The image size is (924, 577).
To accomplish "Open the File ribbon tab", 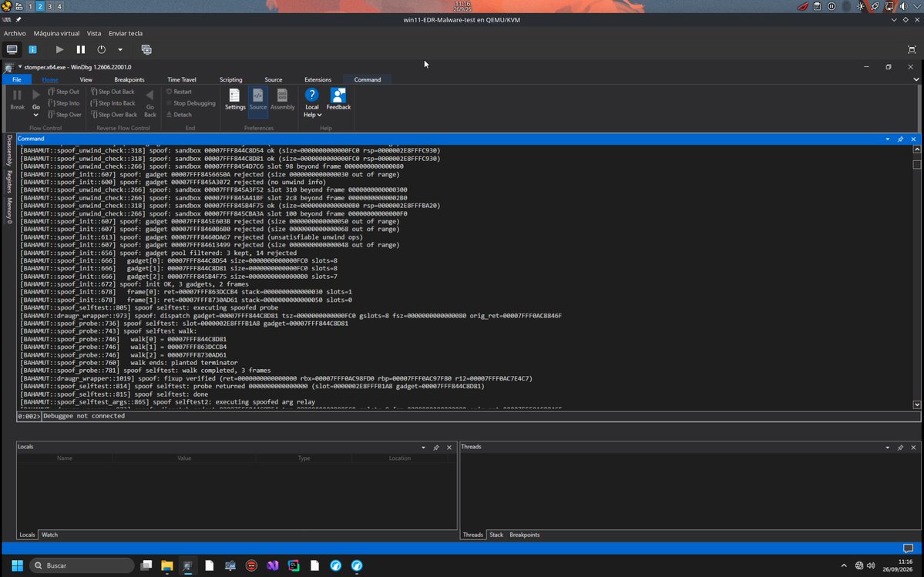I will 16,79.
